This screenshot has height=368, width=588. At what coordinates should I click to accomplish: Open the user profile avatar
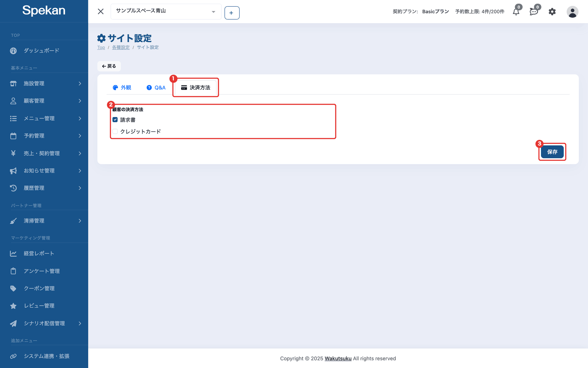(572, 12)
